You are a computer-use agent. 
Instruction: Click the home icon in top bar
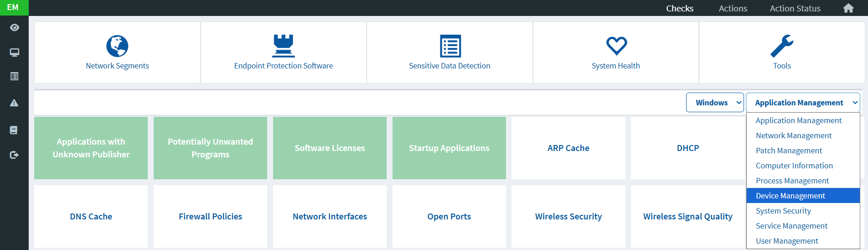pos(848,8)
